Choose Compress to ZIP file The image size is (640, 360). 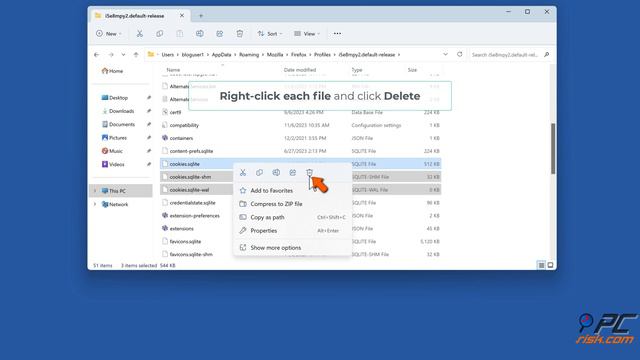pos(276,204)
